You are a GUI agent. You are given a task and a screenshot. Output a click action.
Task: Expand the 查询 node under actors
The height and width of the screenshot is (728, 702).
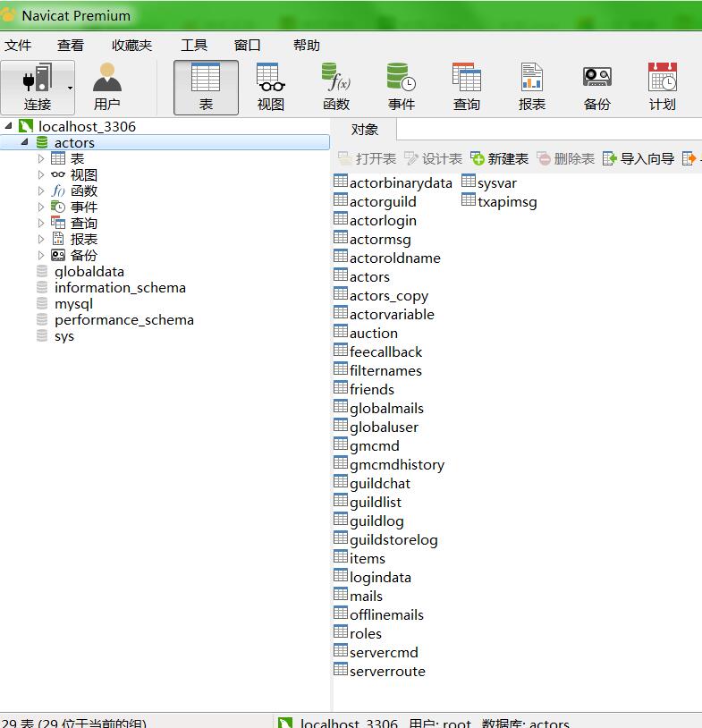tap(41, 224)
